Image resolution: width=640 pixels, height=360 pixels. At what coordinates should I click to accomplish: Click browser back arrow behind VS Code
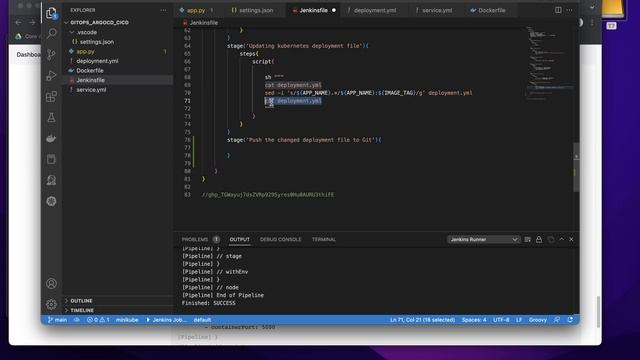19,22
